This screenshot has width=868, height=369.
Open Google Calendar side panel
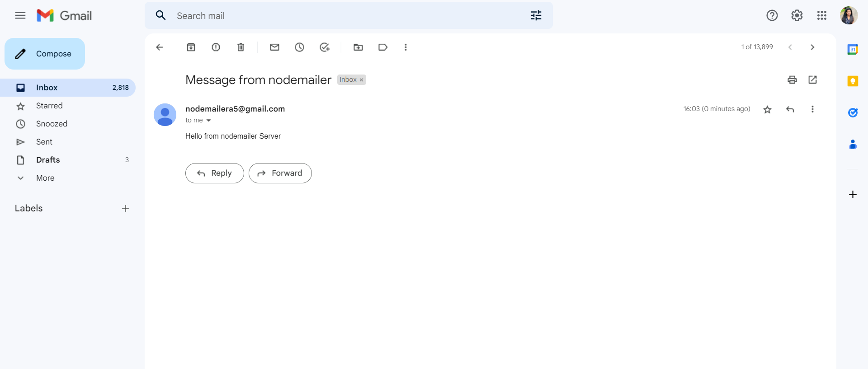pyautogui.click(x=853, y=49)
